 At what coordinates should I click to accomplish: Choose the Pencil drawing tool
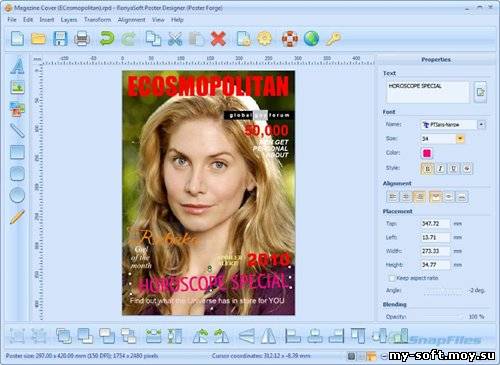pyautogui.click(x=17, y=217)
